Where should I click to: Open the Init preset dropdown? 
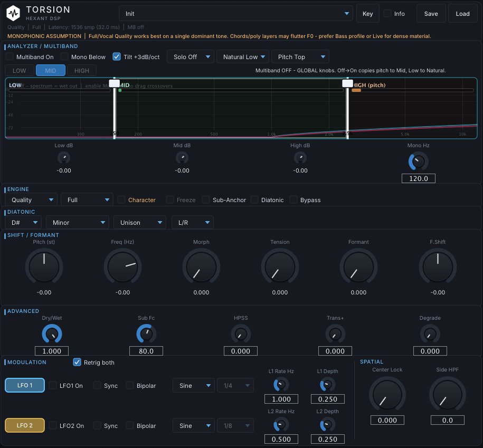click(x=235, y=14)
